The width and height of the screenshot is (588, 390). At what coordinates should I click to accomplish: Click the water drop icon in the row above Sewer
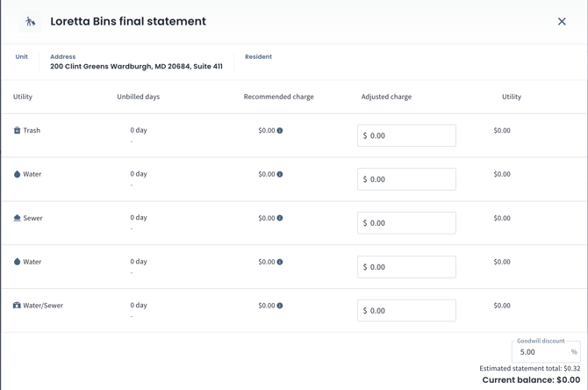(17, 174)
